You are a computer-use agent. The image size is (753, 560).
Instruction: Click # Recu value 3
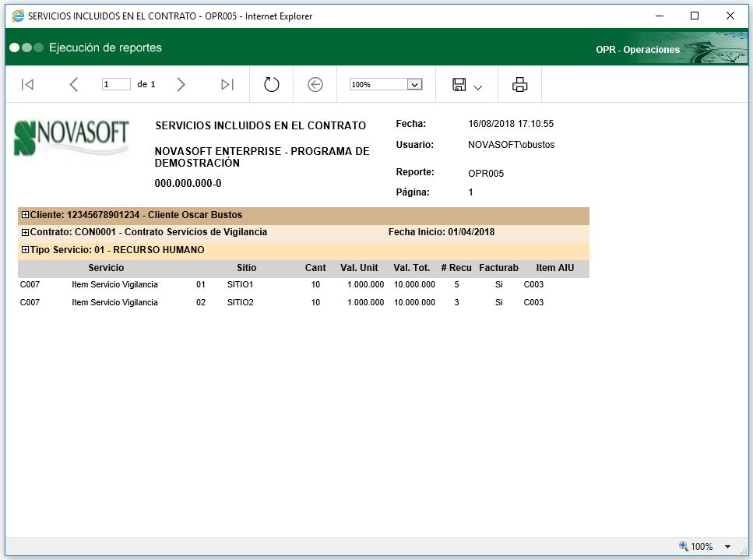tap(456, 302)
